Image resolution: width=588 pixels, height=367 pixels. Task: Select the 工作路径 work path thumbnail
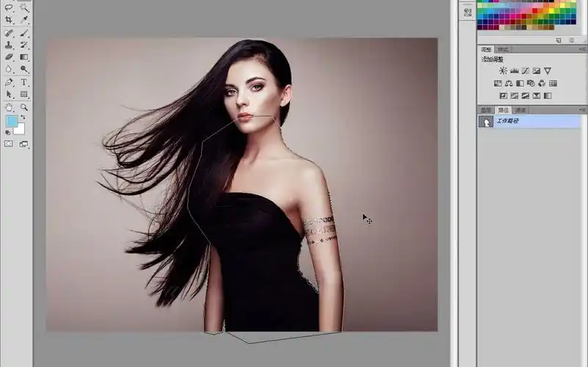[485, 121]
